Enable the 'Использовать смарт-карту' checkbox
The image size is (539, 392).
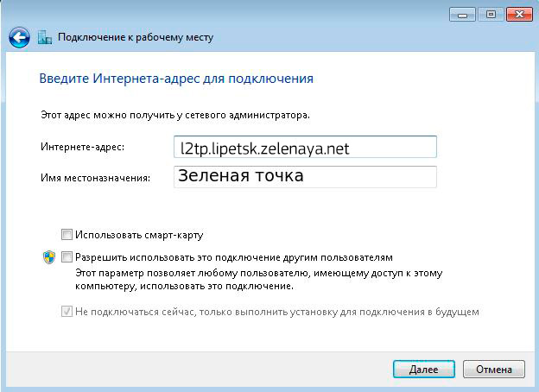click(67, 234)
